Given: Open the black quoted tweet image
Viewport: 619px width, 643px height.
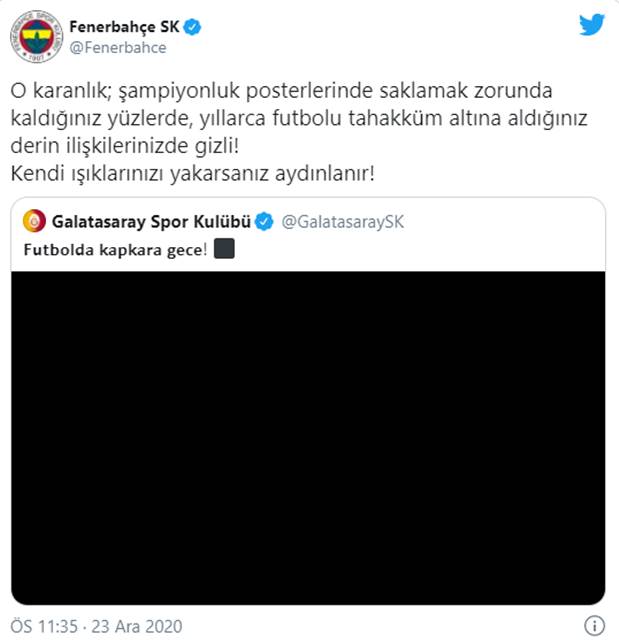Looking at the screenshot, I should tap(308, 438).
